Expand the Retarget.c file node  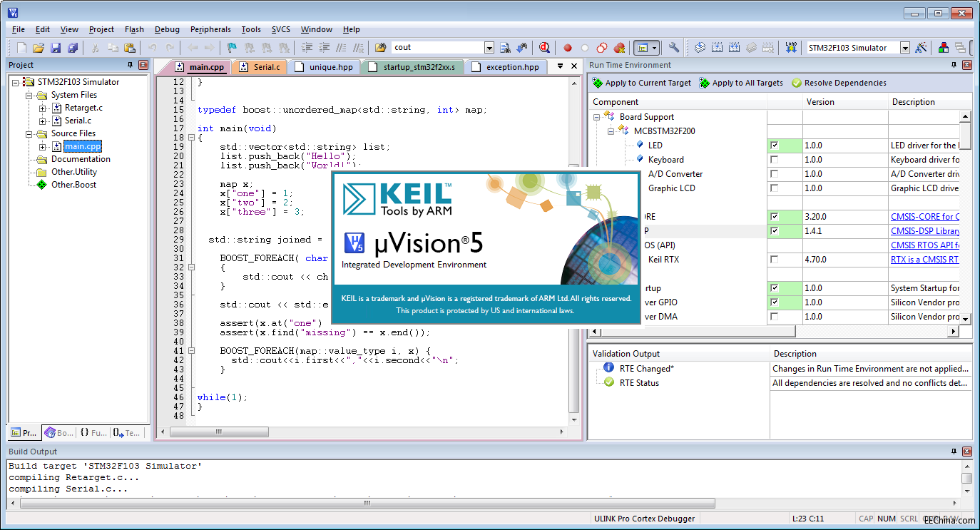42,108
